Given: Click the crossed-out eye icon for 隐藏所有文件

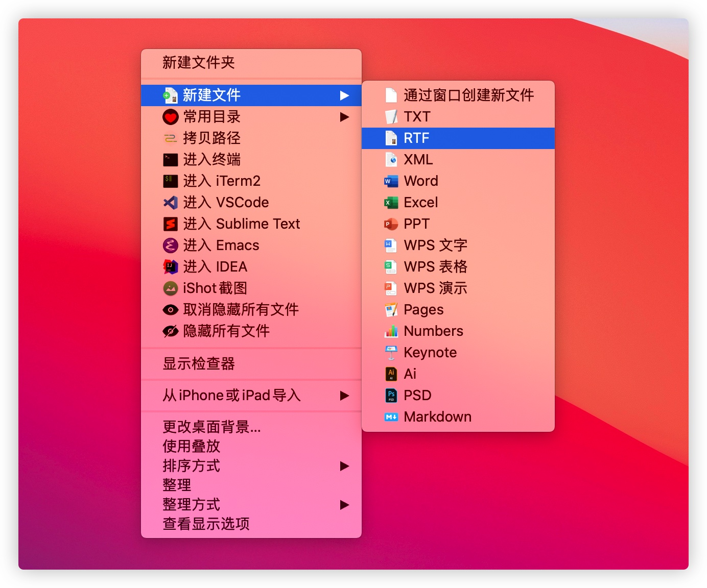Looking at the screenshot, I should point(170,331).
